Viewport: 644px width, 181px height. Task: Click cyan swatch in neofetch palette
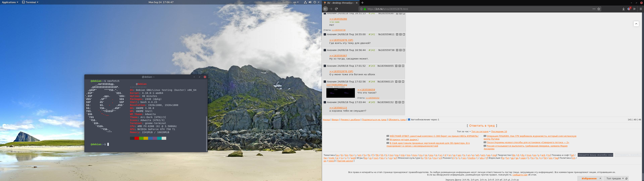point(159,138)
